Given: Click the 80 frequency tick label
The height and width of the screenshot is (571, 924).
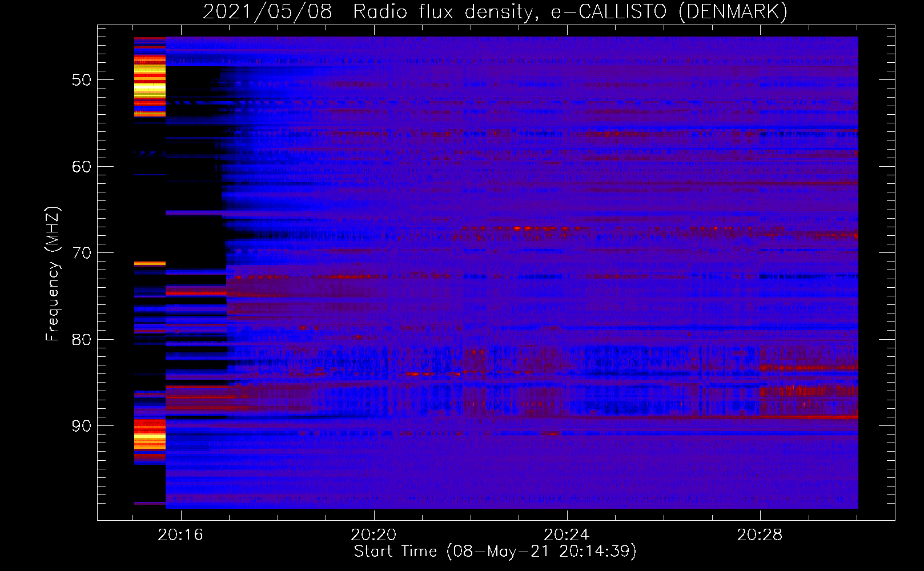Looking at the screenshot, I should coord(82,340).
